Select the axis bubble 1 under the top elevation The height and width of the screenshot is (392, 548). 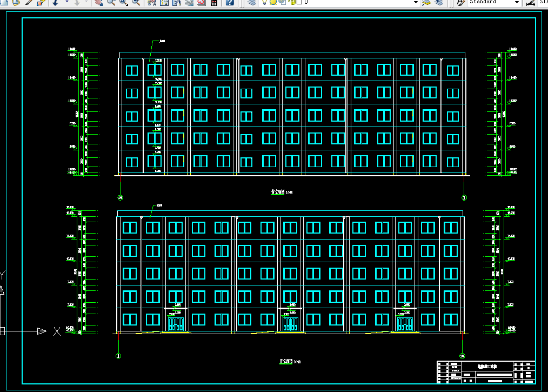pyautogui.click(x=464, y=197)
